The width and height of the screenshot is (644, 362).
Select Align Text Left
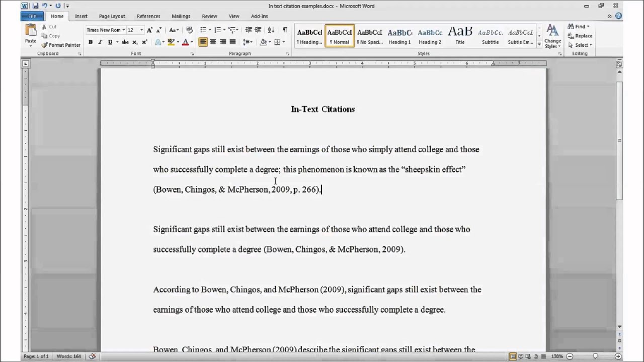[203, 42]
